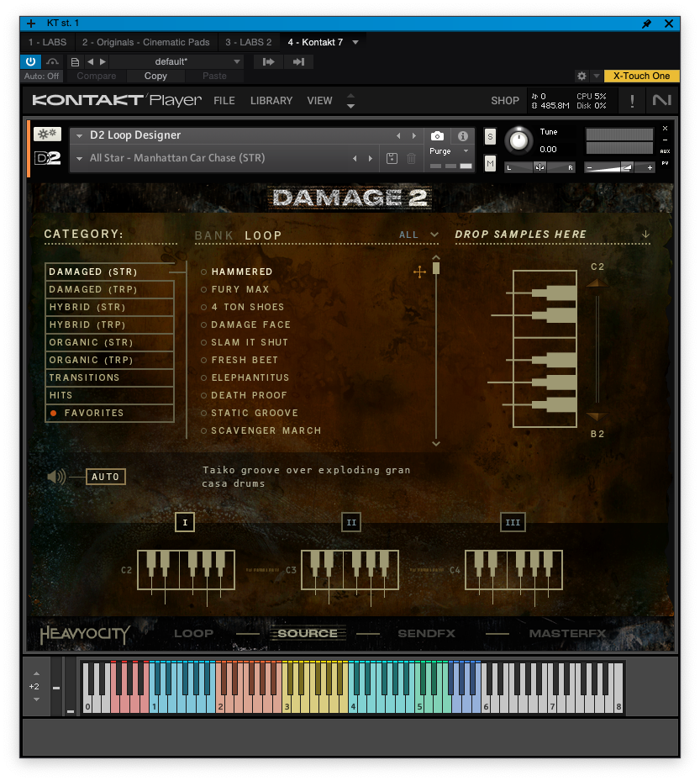Image resolution: width=700 pixels, height=781 pixels.
Task: Click the drop samples download arrow
Action: (x=645, y=234)
